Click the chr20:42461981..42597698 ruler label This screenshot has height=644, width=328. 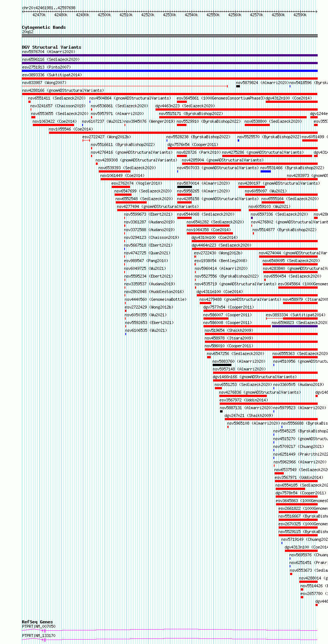click(49, 8)
